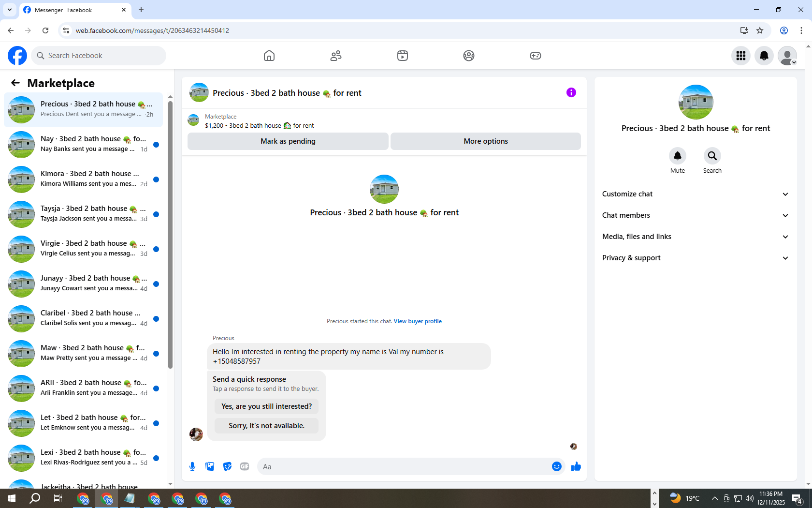Screen dimensions: 812x508
Task: Choose a GIF icon
Action: (x=245, y=466)
